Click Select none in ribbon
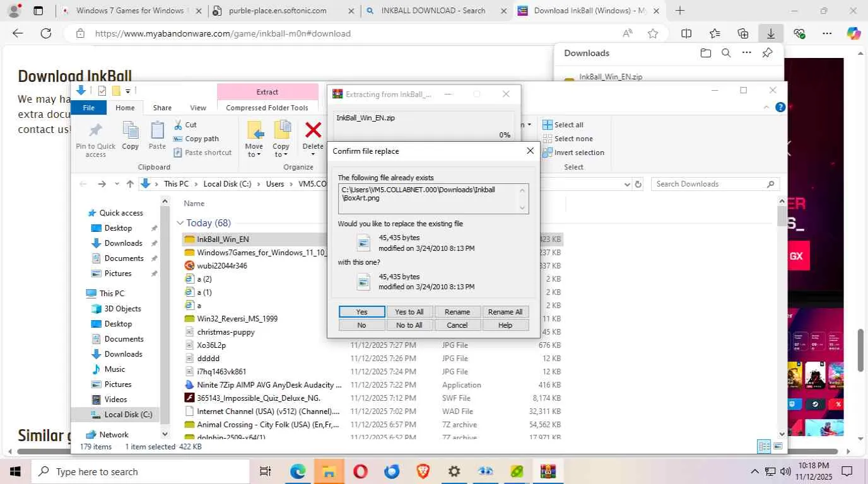The width and height of the screenshot is (868, 484). click(568, 139)
